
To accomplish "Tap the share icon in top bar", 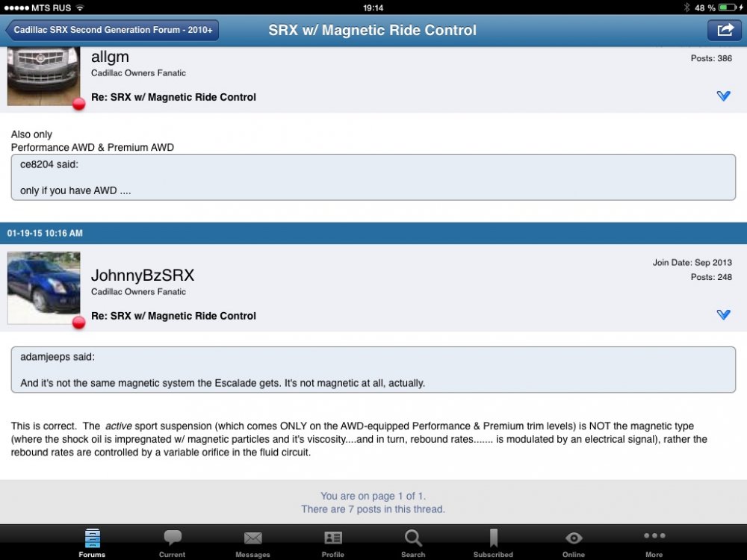I will click(x=724, y=30).
